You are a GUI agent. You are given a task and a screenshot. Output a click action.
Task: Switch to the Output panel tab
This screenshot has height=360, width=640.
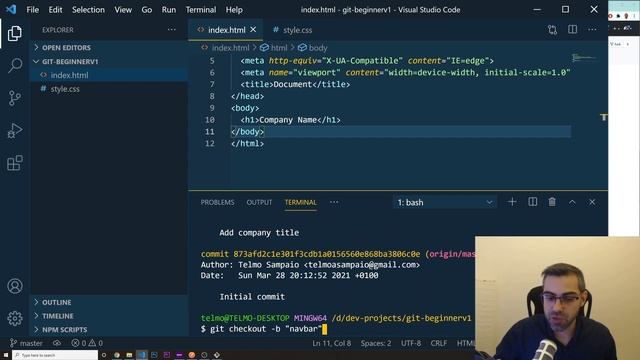(x=259, y=202)
